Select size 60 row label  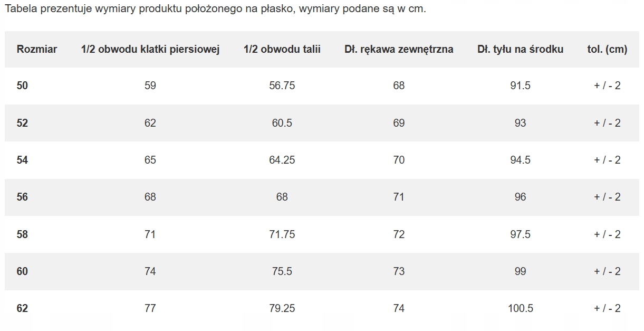pyautogui.click(x=22, y=271)
